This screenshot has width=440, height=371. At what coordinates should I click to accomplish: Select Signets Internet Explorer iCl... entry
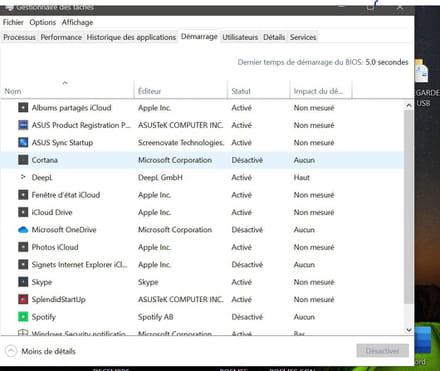point(79,264)
